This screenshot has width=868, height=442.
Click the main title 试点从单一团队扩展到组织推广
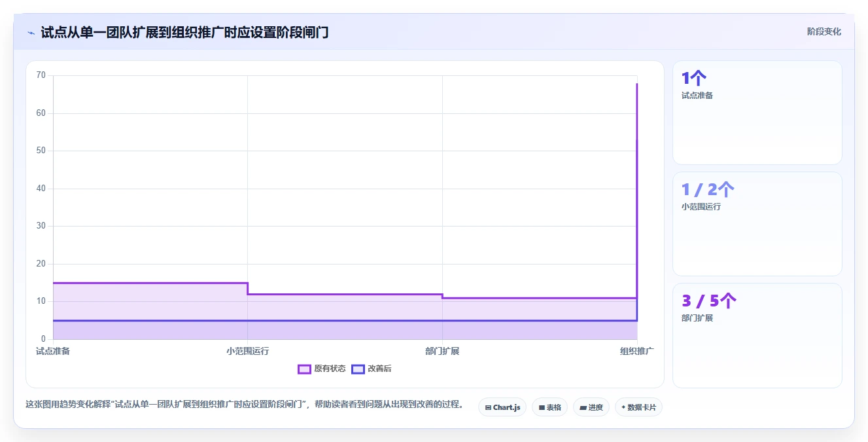click(184, 32)
